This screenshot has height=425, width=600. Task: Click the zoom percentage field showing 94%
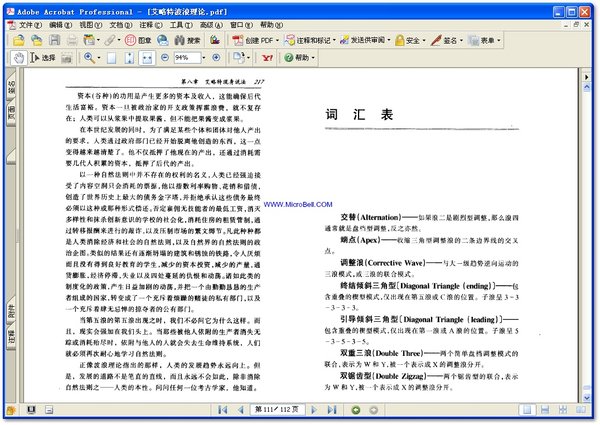point(187,58)
